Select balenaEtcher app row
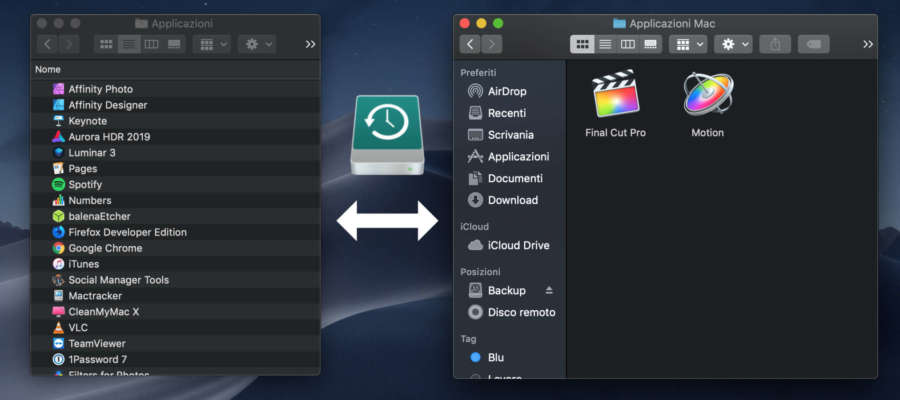The height and width of the screenshot is (400, 900). (175, 216)
